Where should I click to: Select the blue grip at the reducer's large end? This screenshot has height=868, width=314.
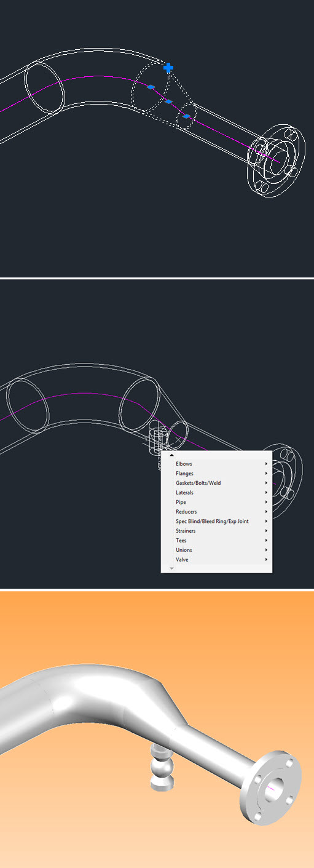point(151,87)
